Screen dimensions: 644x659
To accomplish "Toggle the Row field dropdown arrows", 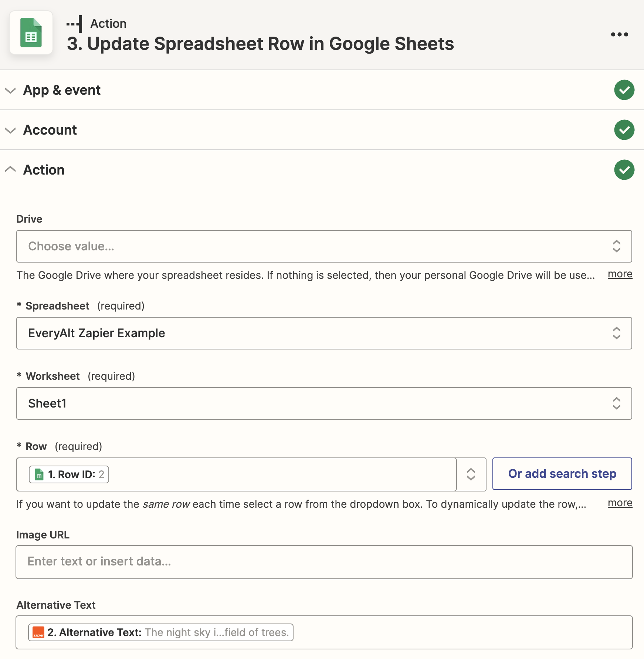I will (471, 474).
